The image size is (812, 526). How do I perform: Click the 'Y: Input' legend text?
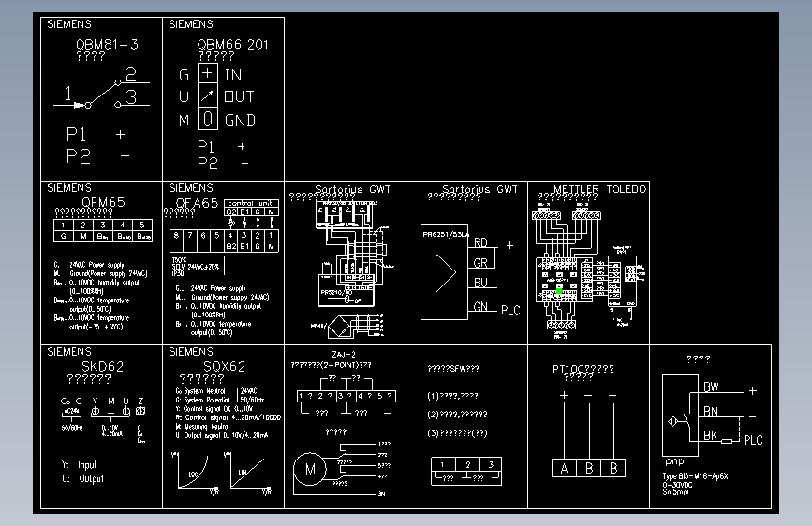pos(80,465)
